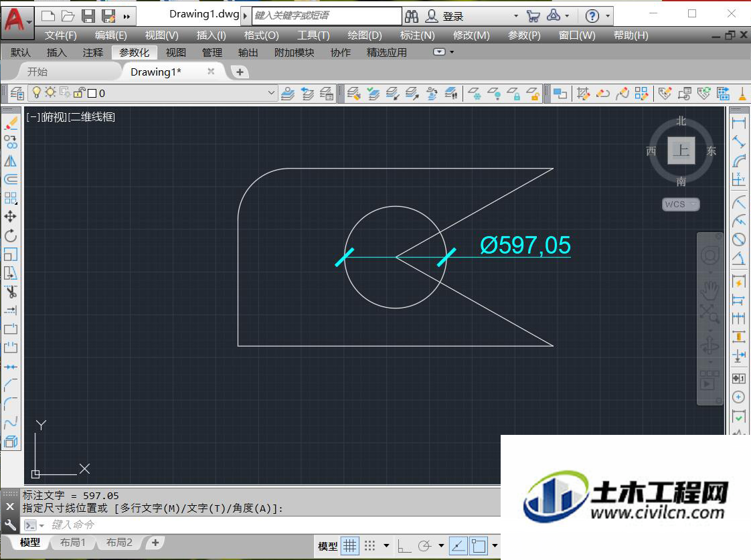The width and height of the screenshot is (751, 560).
Task: Select the Radius dimension tool
Action: [738, 202]
